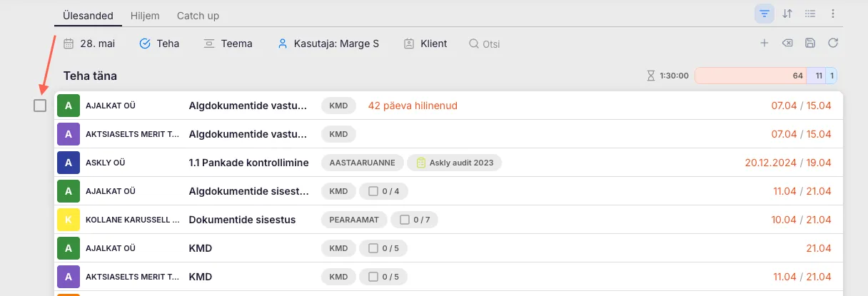This screenshot has height=296, width=868.
Task: Tick the checkbox next to the AJALKAT OÜ row
Action: (x=40, y=106)
